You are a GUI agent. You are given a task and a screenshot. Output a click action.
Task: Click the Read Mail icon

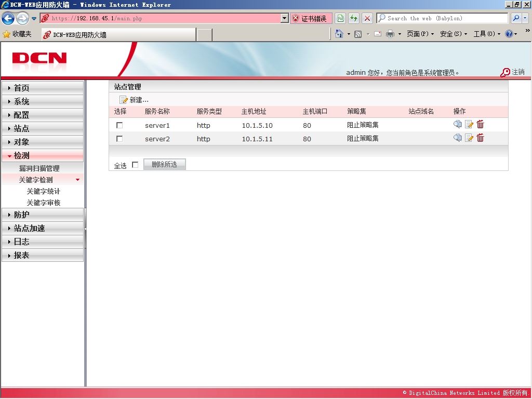point(378,34)
